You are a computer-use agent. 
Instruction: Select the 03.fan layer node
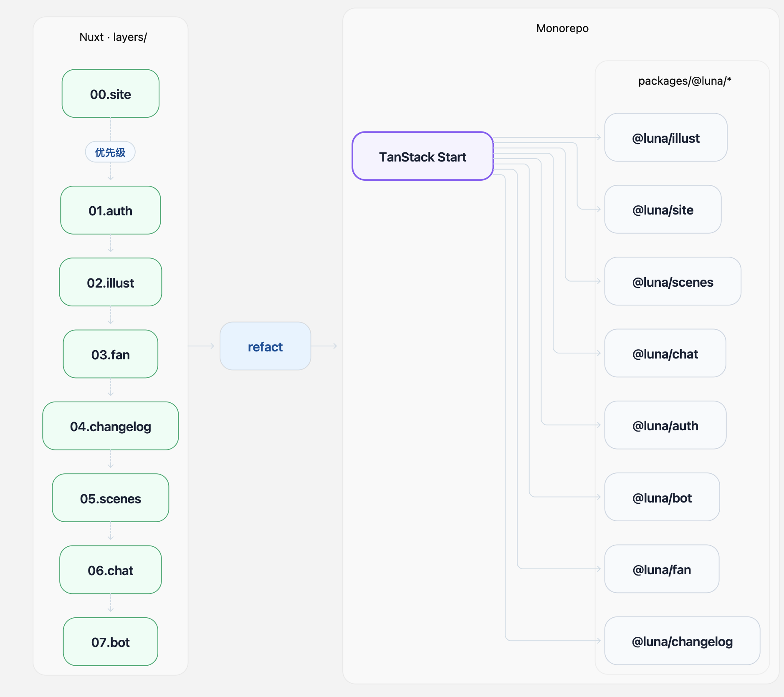point(111,354)
